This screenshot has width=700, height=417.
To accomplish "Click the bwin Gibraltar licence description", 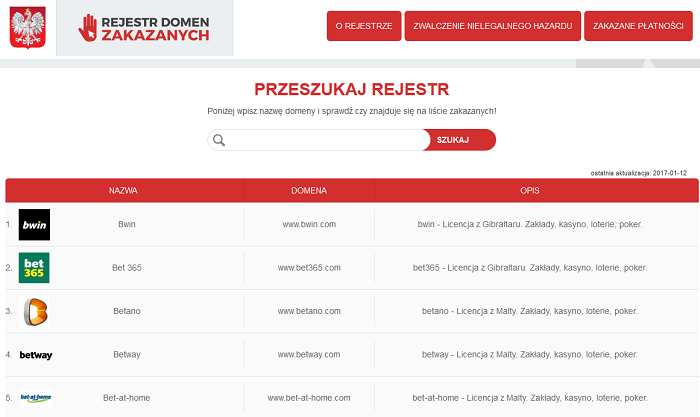I will click(x=530, y=224).
